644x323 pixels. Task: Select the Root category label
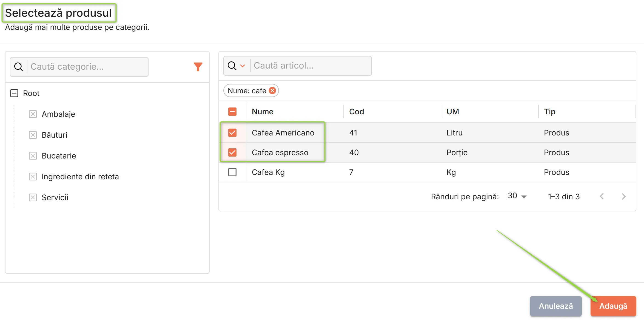point(31,93)
